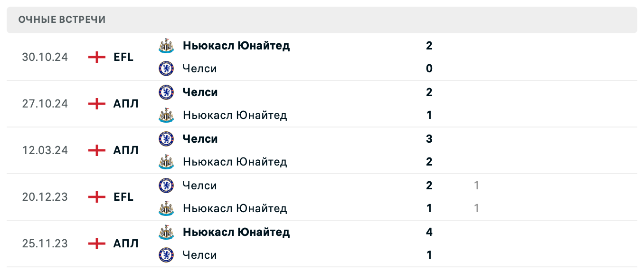Open Челси team in 25.11.23 match
The height and width of the screenshot is (274, 644).
point(199,255)
